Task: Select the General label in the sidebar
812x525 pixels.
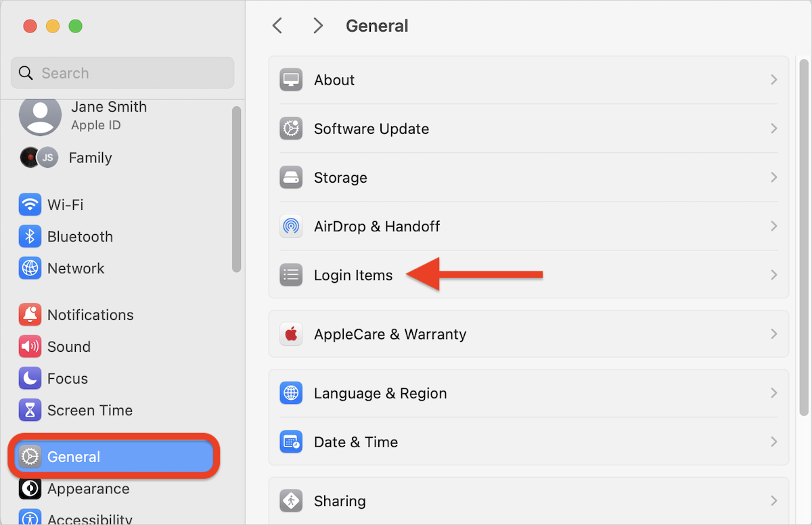Action: (x=74, y=457)
